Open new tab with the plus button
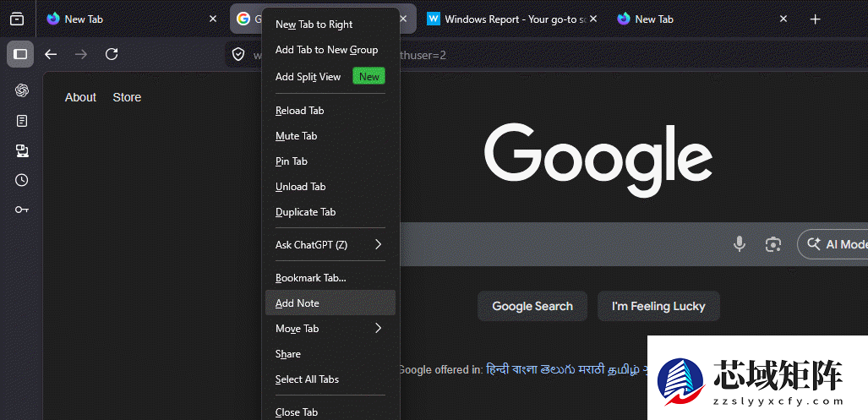This screenshot has width=868, height=420. [815, 19]
